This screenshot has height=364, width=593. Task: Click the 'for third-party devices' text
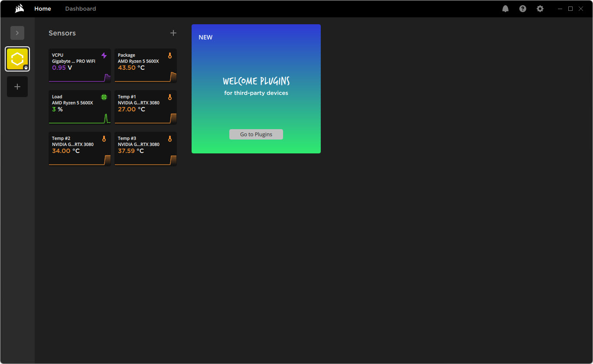(256, 93)
